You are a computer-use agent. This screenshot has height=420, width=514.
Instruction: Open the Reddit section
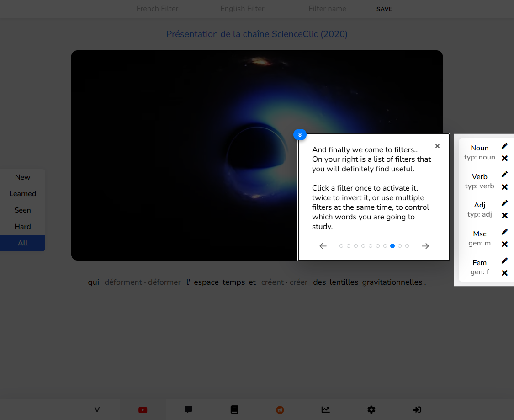coord(280,410)
